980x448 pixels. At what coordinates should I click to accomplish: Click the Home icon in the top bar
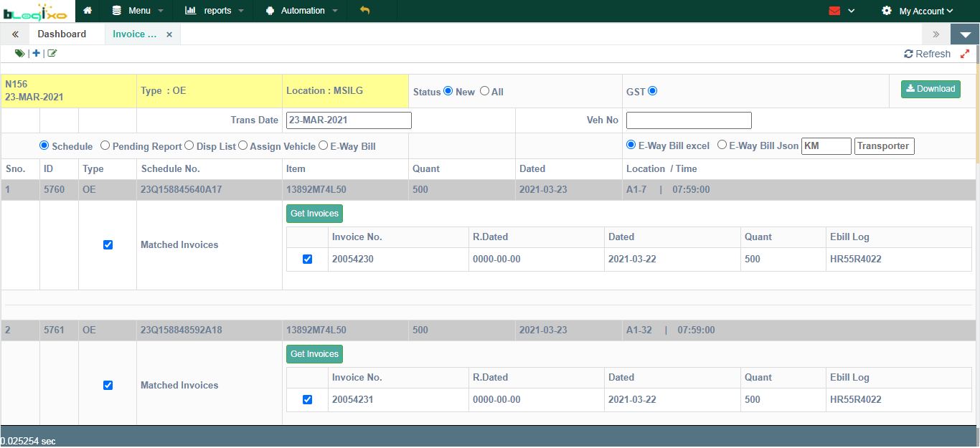88,11
